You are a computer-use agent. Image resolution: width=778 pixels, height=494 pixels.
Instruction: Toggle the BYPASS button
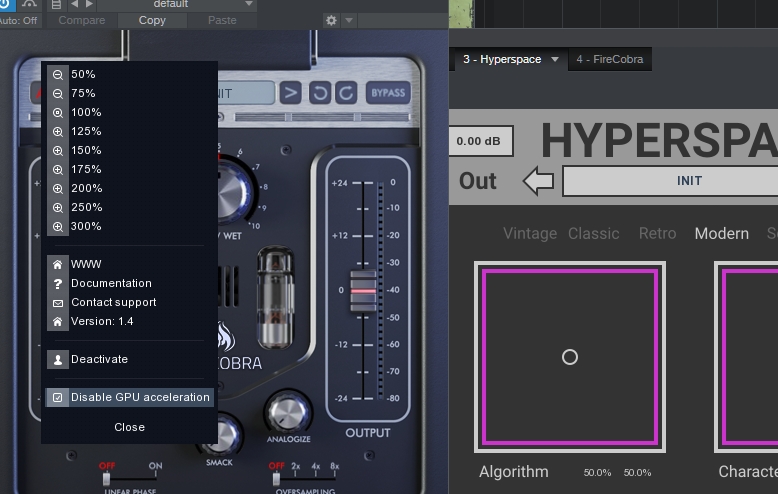click(388, 93)
